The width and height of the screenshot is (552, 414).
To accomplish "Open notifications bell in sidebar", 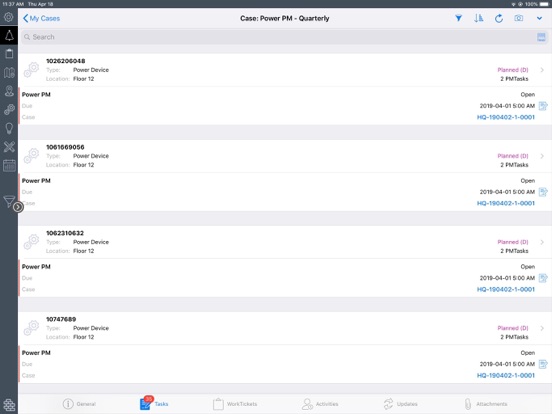I will (9, 35).
